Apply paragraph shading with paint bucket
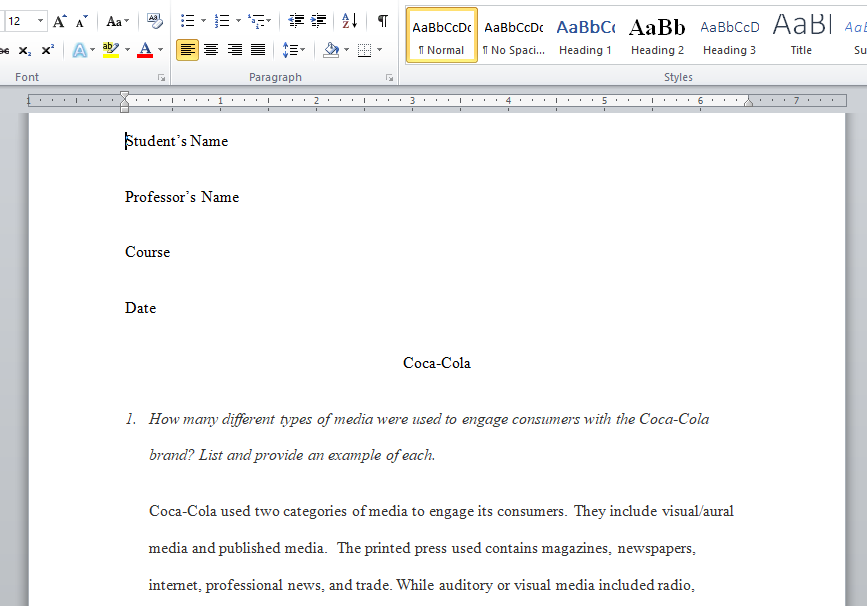The width and height of the screenshot is (867, 606). tap(331, 50)
